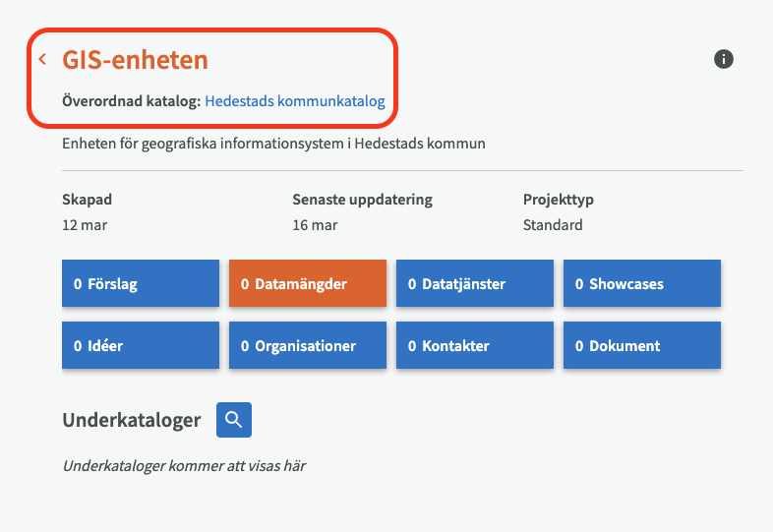Search subcatalogs with the magnifier icon
773x532 pixels.
click(234, 420)
